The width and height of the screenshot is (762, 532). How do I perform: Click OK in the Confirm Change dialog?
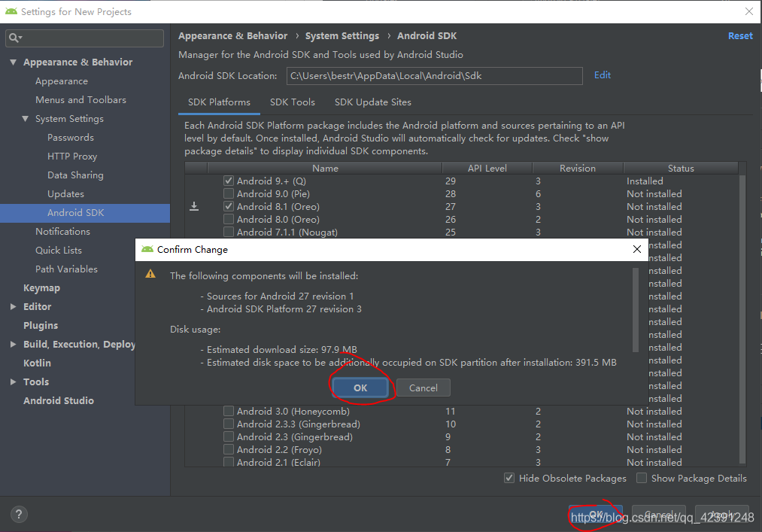coord(360,388)
